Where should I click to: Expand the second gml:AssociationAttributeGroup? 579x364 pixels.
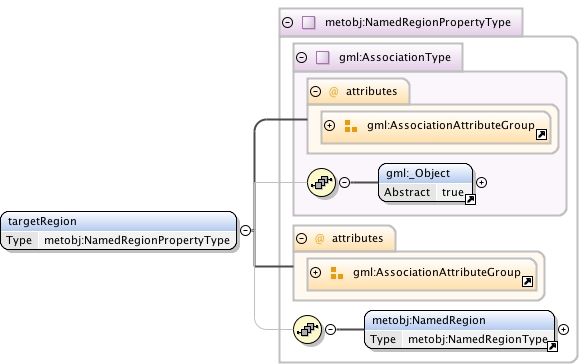click(x=315, y=272)
